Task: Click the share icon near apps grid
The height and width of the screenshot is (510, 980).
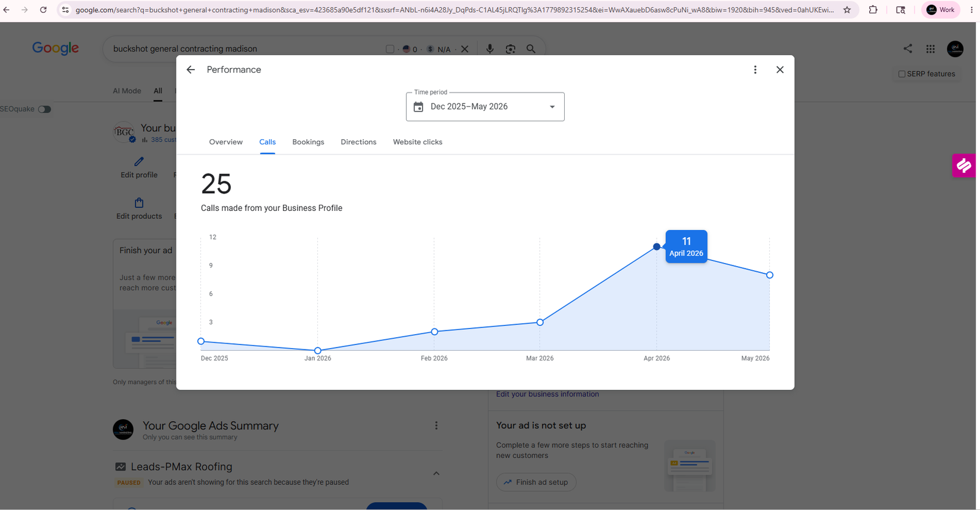Action: pos(908,48)
